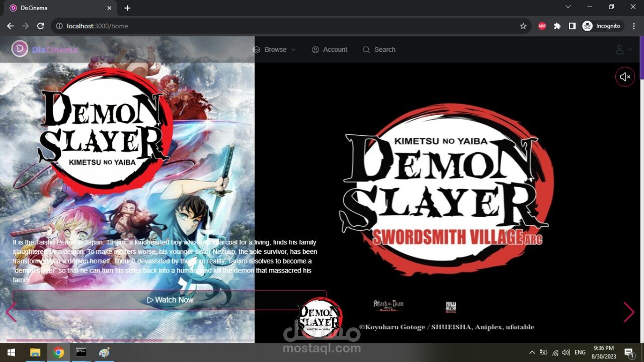
Task: Select the DisCinema browser tab
Action: click(60, 8)
